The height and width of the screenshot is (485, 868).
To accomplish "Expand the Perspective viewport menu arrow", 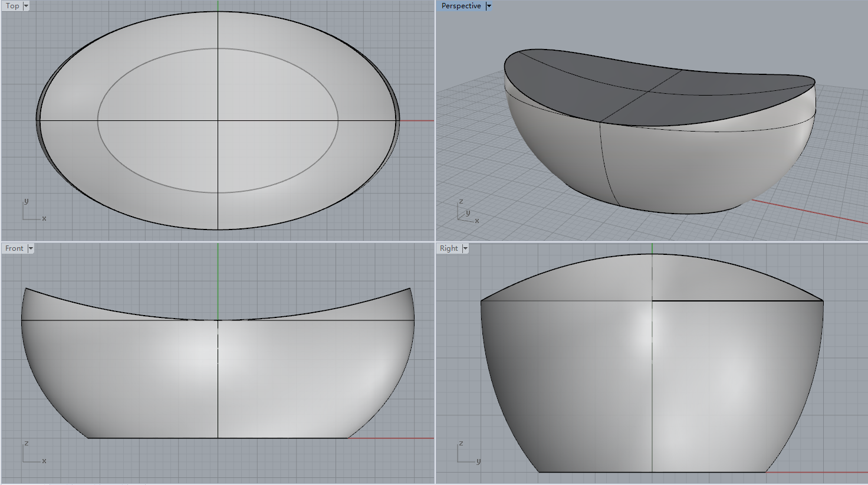I will 489,6.
